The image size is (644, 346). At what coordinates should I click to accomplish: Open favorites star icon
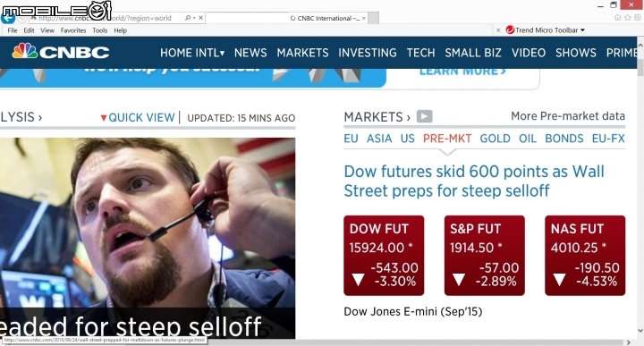click(628, 18)
